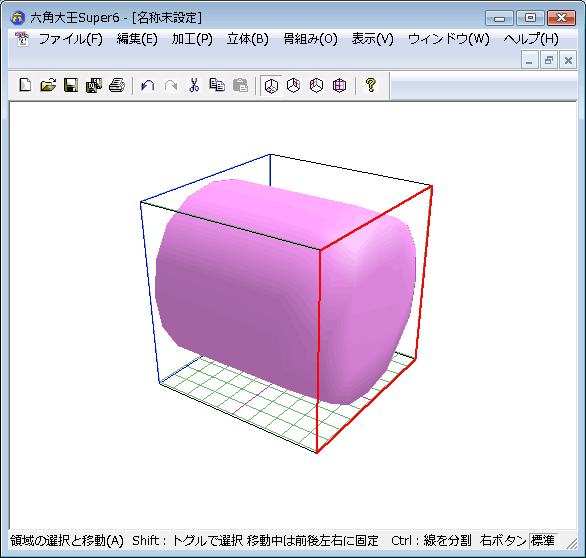Click the yellow question mark help icon

tap(370, 86)
